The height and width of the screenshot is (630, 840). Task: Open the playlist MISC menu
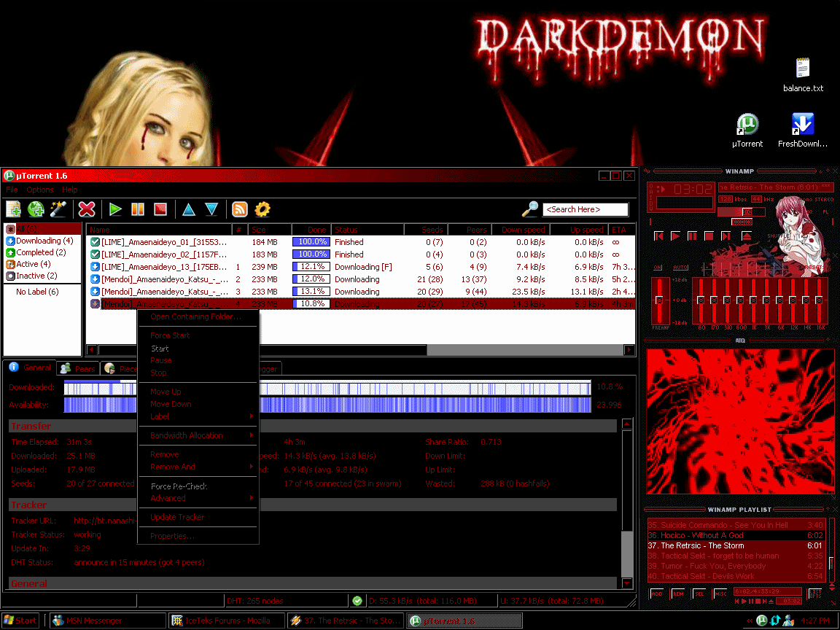point(720,594)
